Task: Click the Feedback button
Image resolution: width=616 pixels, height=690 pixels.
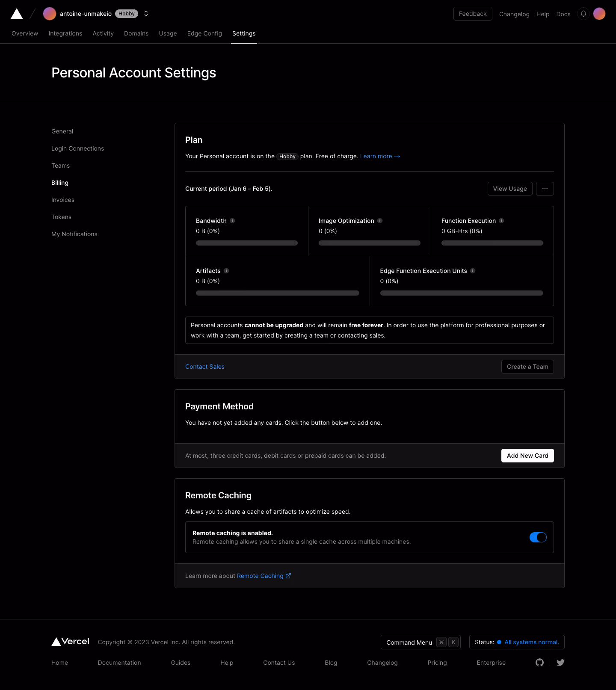Action: click(x=473, y=14)
